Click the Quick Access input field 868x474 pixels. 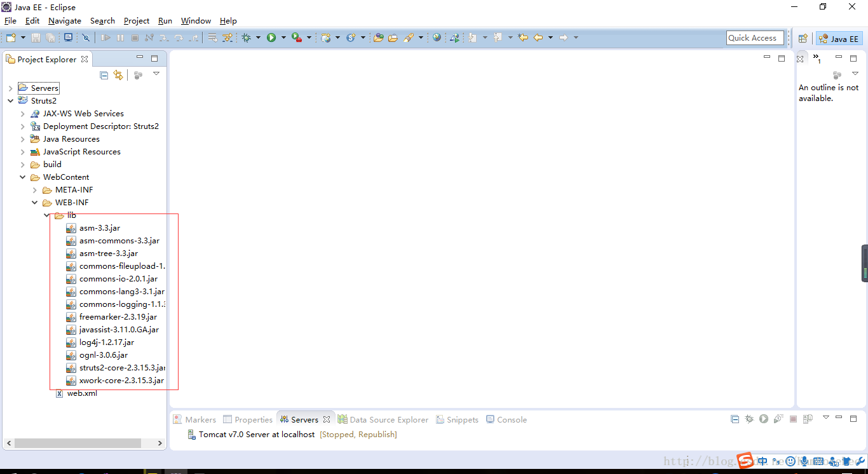click(755, 38)
